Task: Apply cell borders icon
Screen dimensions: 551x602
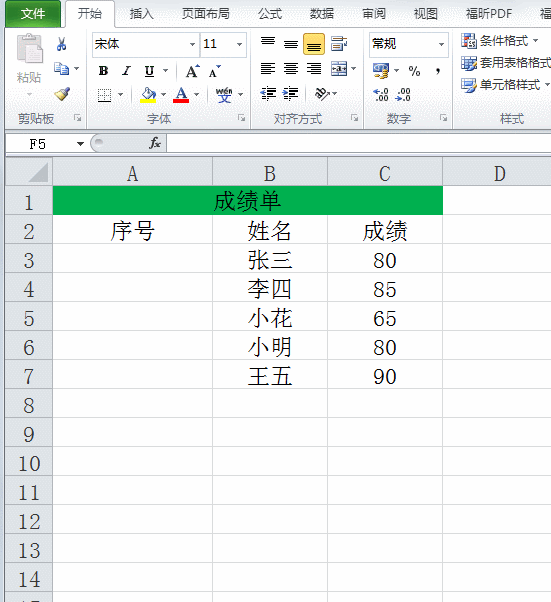Action: [x=104, y=95]
